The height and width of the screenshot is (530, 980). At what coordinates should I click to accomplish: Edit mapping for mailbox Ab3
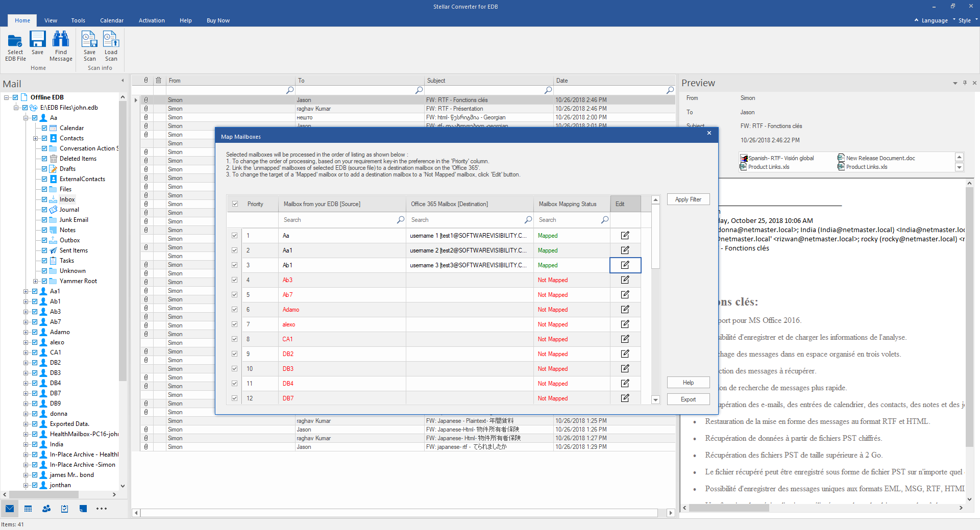click(x=625, y=280)
